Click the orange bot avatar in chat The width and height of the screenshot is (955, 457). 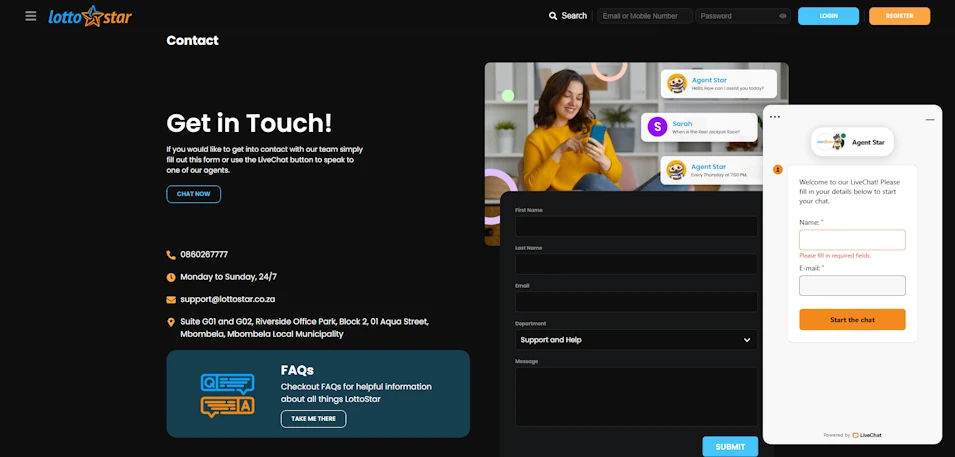coord(778,169)
